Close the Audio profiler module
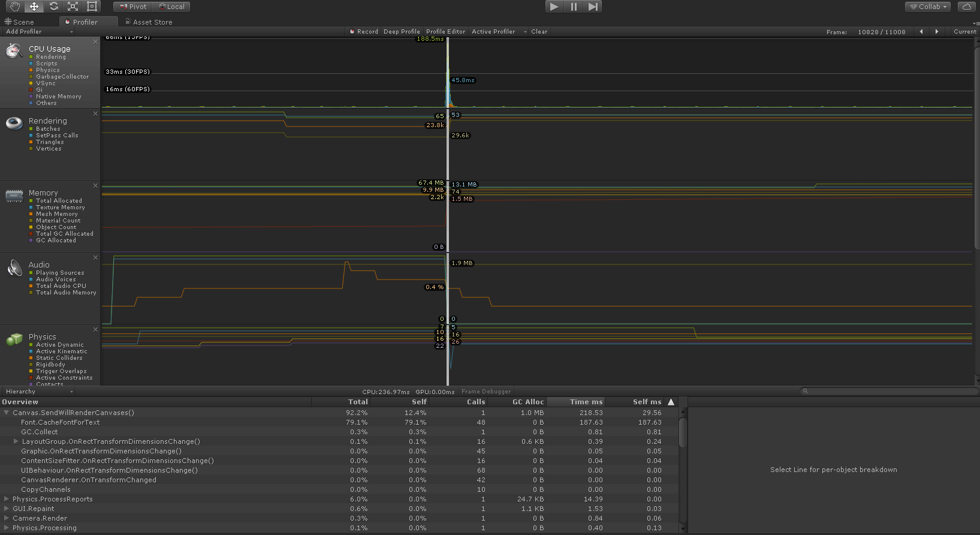The image size is (980, 535). [x=95, y=257]
